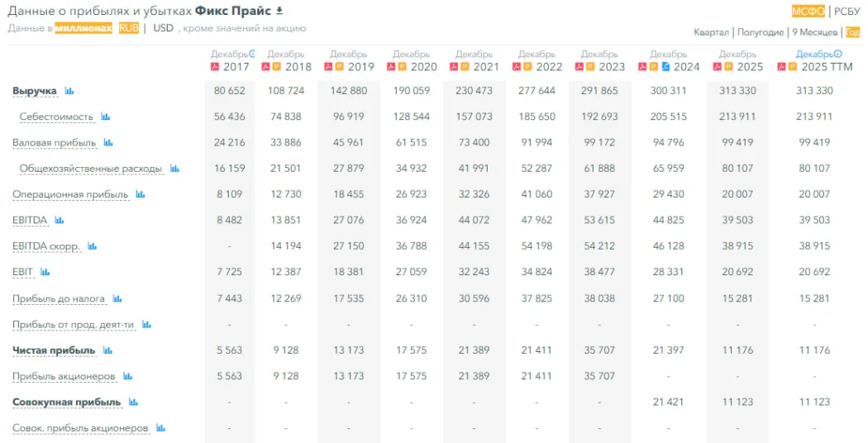Click the EBITDA chart icon
The width and height of the screenshot is (868, 443).
click(x=60, y=221)
